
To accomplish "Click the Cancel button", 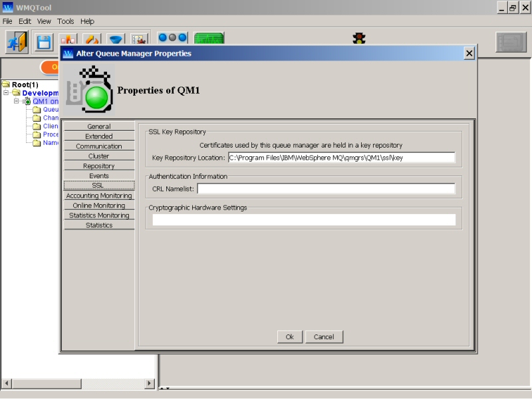I will (324, 337).
